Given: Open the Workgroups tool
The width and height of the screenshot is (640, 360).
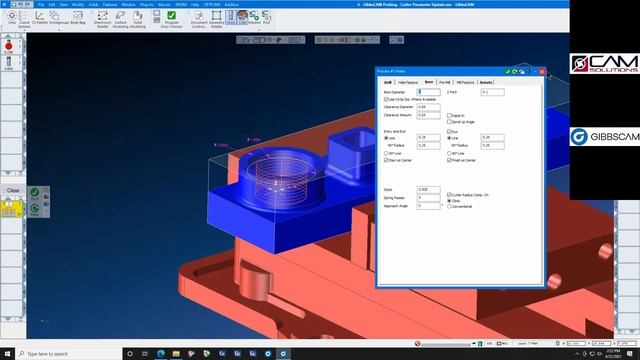Looking at the screenshot, I should 58,18.
